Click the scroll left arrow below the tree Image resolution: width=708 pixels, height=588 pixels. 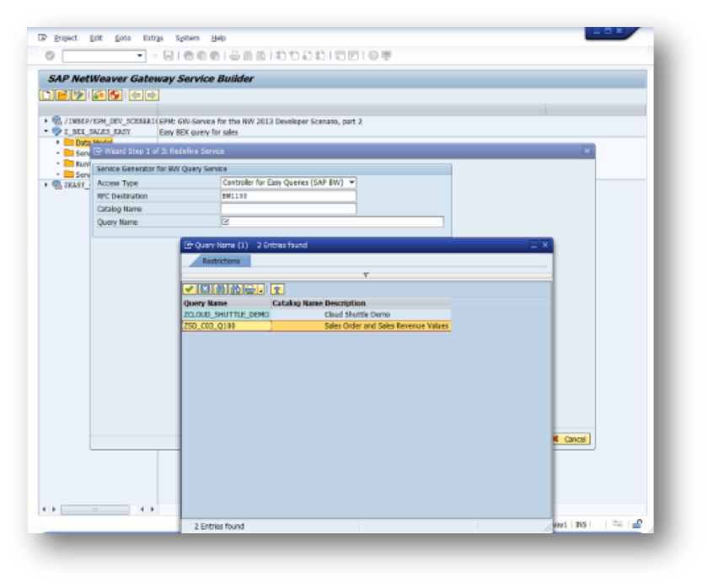coord(44,510)
